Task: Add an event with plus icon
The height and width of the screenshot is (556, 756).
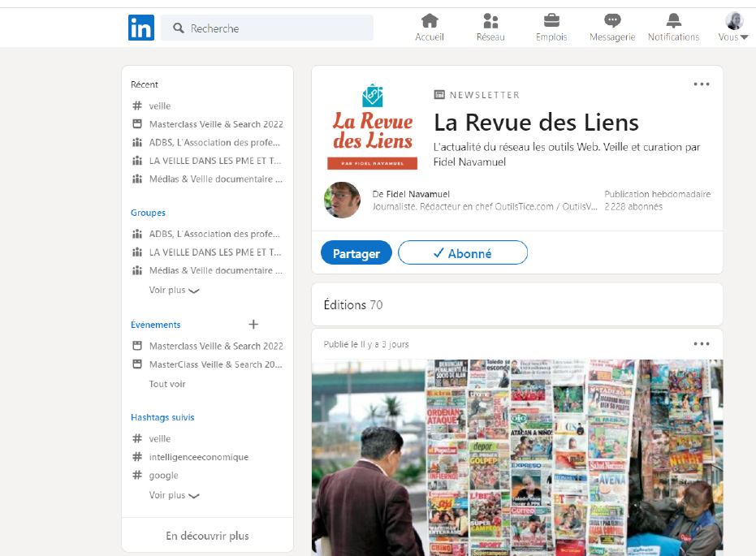Action: coord(253,325)
